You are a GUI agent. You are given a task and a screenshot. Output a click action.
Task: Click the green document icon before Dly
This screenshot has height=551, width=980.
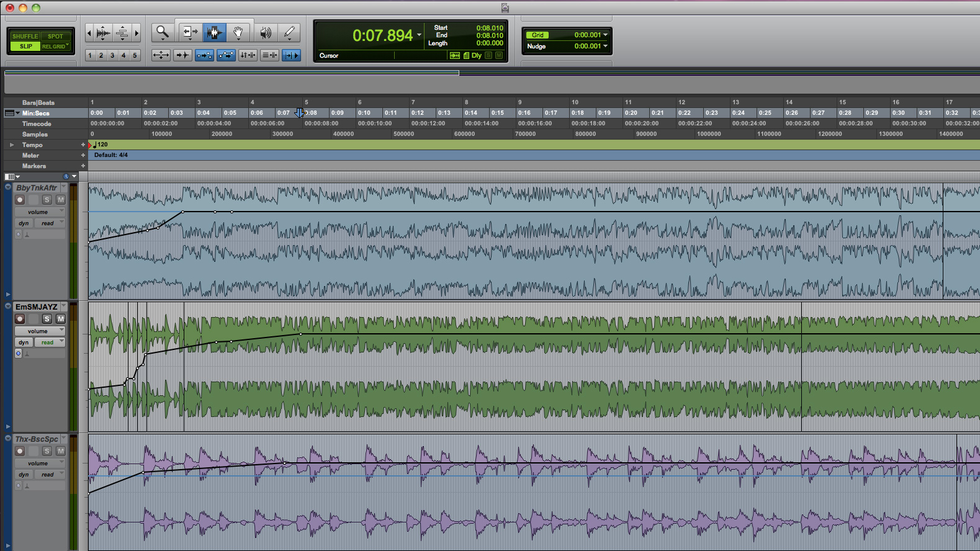click(466, 55)
